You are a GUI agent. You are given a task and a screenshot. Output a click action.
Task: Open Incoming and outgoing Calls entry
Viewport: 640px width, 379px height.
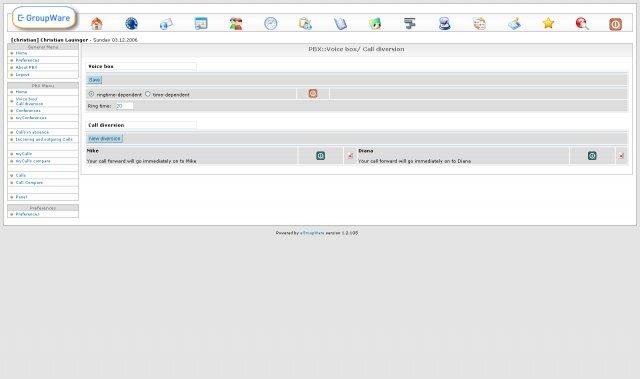pyautogui.click(x=44, y=140)
